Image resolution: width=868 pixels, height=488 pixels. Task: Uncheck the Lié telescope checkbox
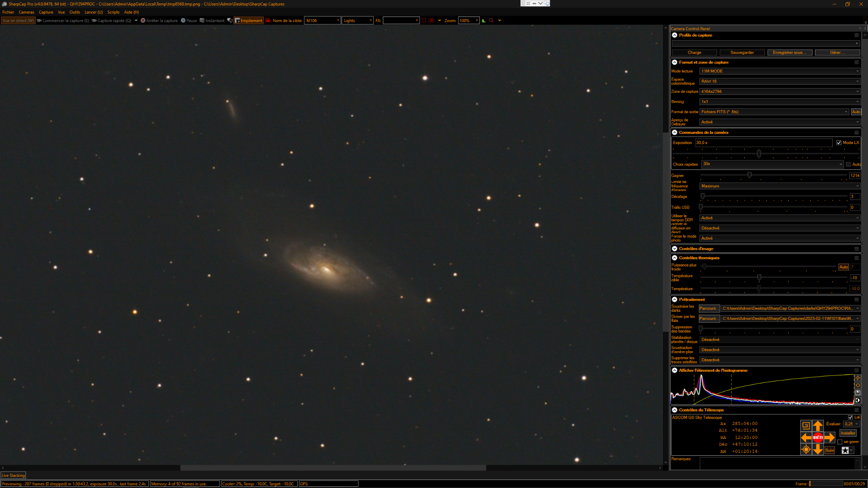pyautogui.click(x=850, y=417)
